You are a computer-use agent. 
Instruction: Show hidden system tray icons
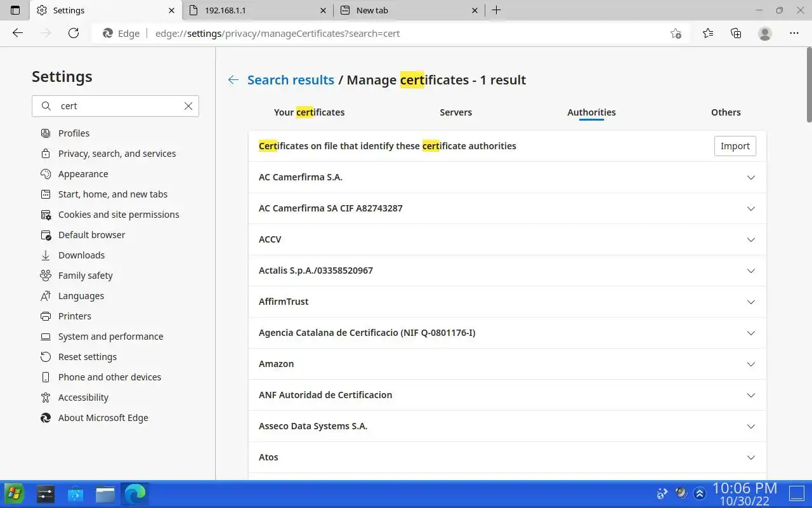tap(700, 493)
